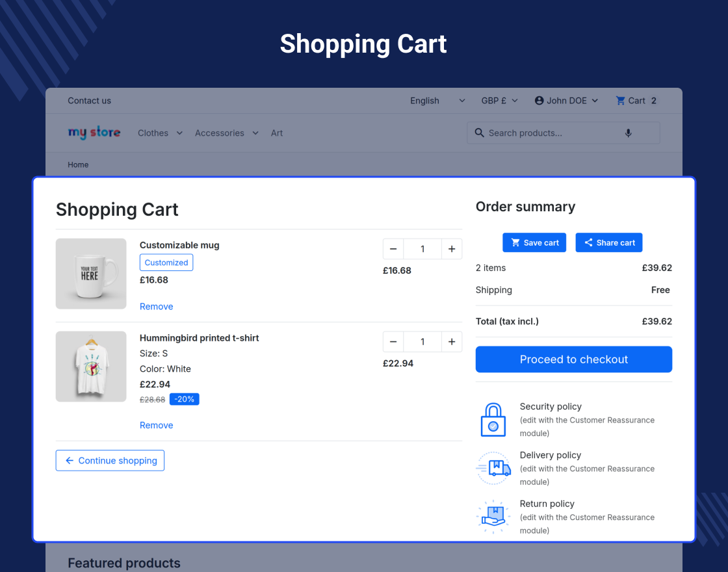
Task: Click the Total (tax incl.) label
Action: (x=507, y=321)
